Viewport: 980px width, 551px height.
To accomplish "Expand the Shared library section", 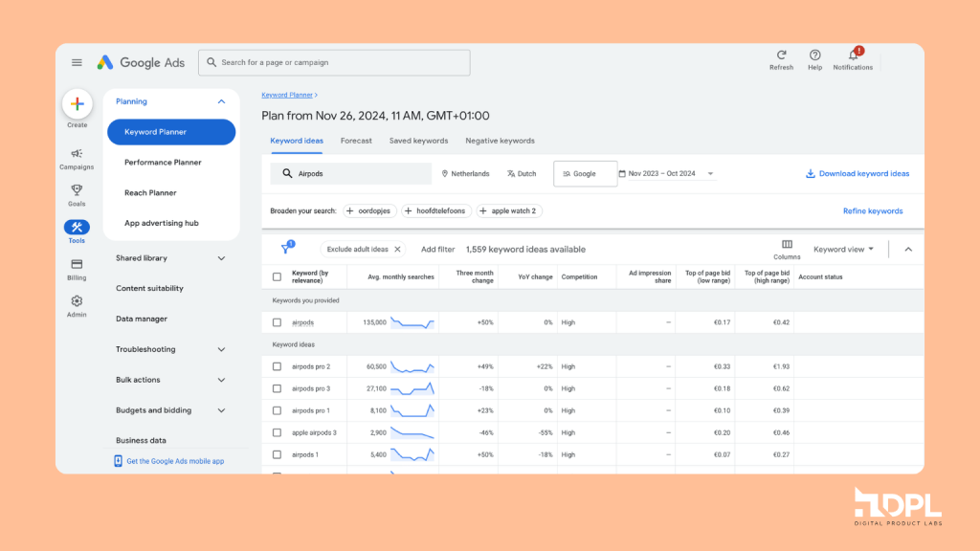I will [221, 258].
